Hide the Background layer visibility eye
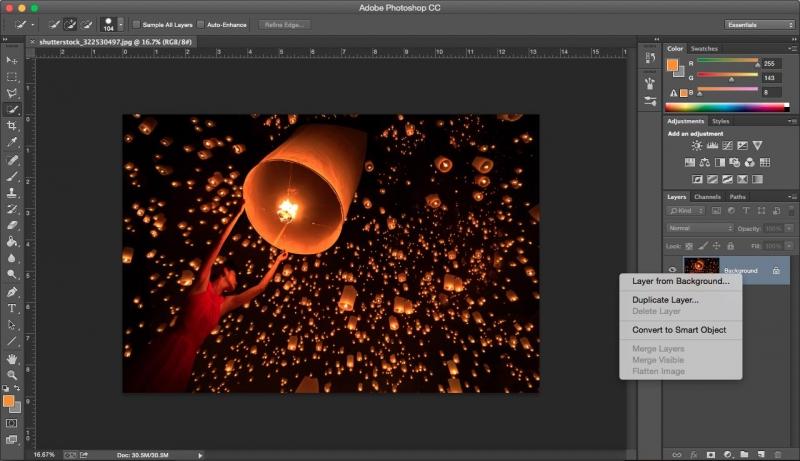The height and width of the screenshot is (461, 800). 672,270
